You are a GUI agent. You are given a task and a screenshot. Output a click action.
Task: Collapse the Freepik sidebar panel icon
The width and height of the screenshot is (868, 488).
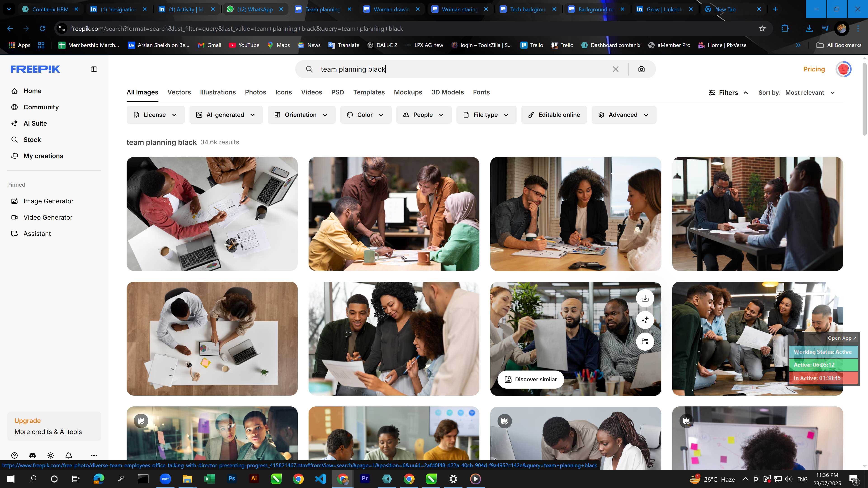point(94,69)
